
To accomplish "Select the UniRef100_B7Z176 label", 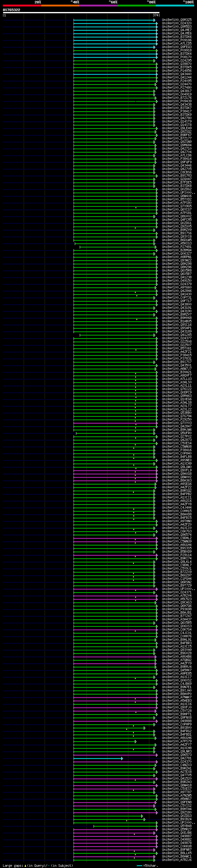I will (x=176, y=98).
